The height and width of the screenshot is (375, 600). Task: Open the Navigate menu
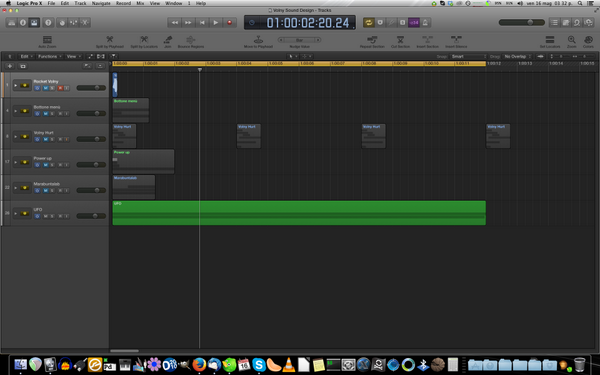101,3
